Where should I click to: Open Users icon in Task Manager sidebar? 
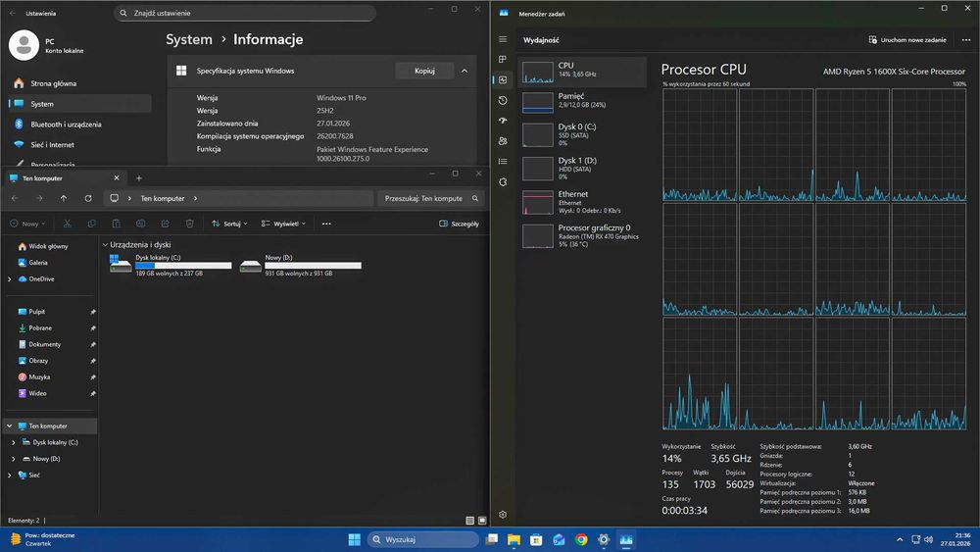point(503,141)
